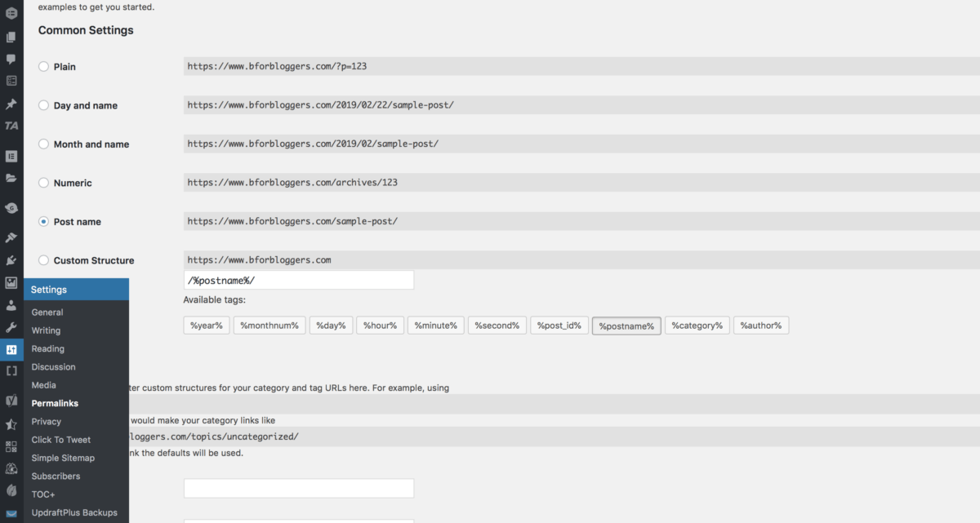The width and height of the screenshot is (980, 523).
Task: Click the Numeric example URL archives/123
Action: (292, 183)
